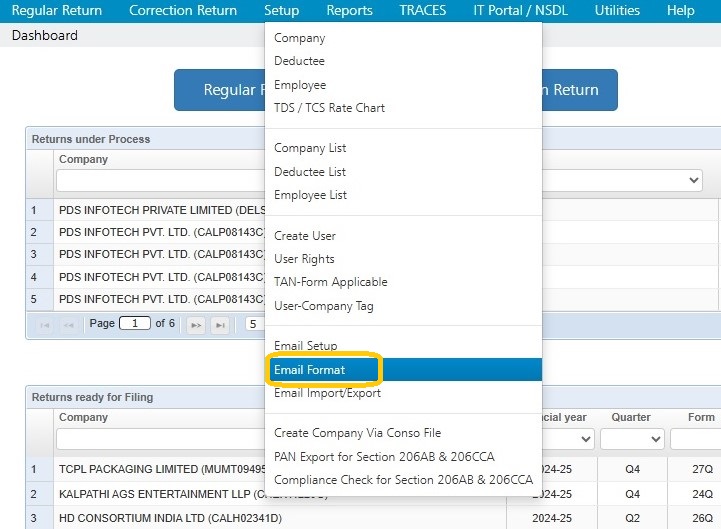Open the Reports menu in the top bar

click(x=349, y=11)
